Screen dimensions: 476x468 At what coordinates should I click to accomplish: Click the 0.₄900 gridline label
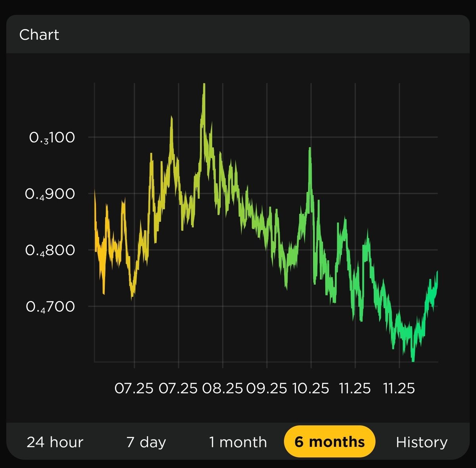(x=53, y=194)
